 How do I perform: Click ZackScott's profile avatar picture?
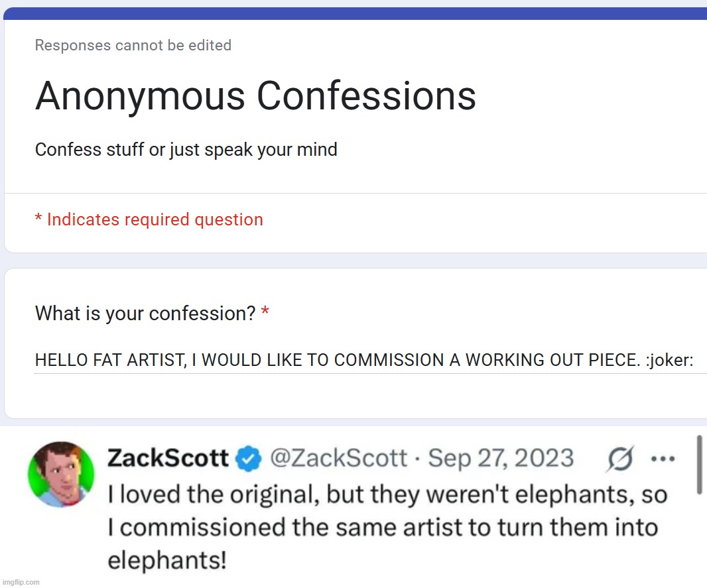[61, 474]
